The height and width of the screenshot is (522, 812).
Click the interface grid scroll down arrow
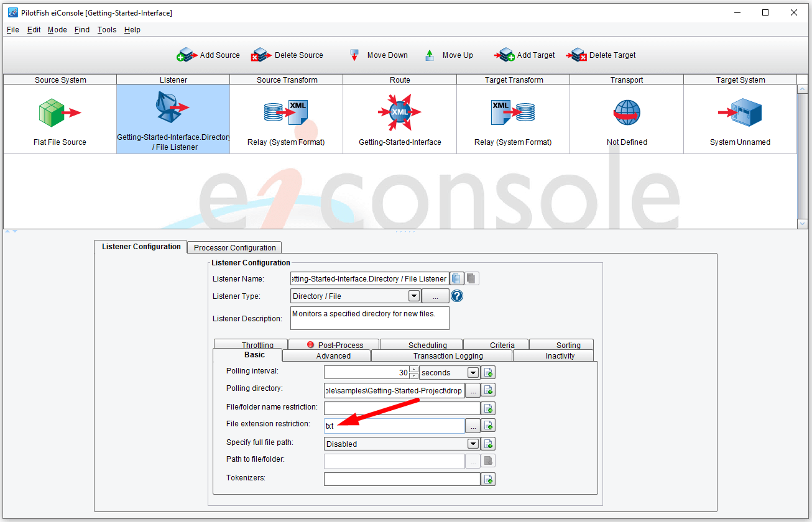(x=802, y=224)
